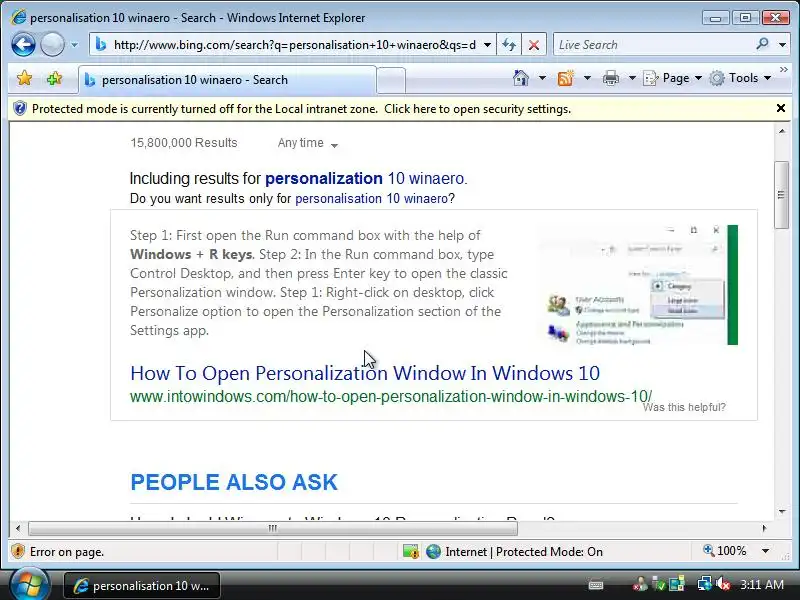Click the 'Error on page' warning icon

click(18, 551)
